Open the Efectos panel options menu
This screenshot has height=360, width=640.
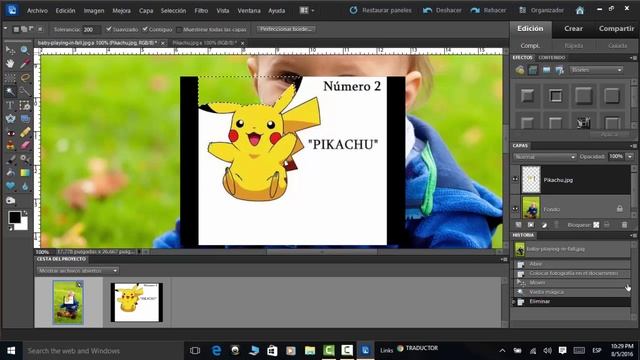(x=633, y=58)
